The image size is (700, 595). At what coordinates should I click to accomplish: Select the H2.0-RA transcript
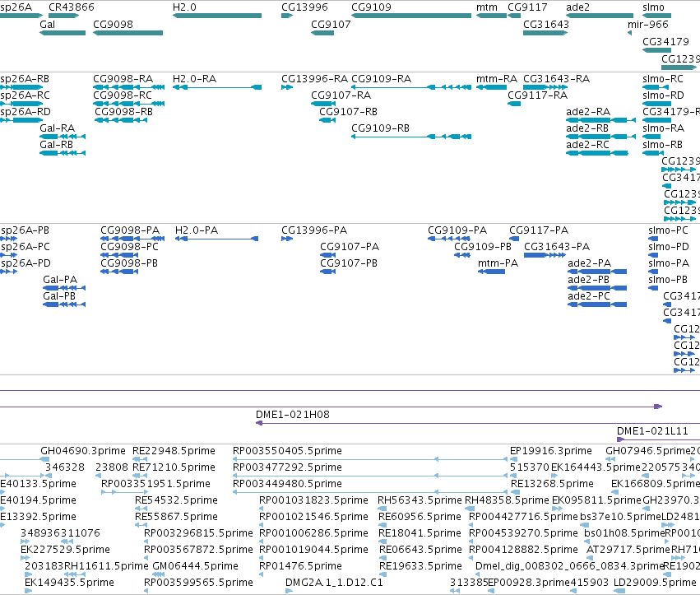[217, 87]
